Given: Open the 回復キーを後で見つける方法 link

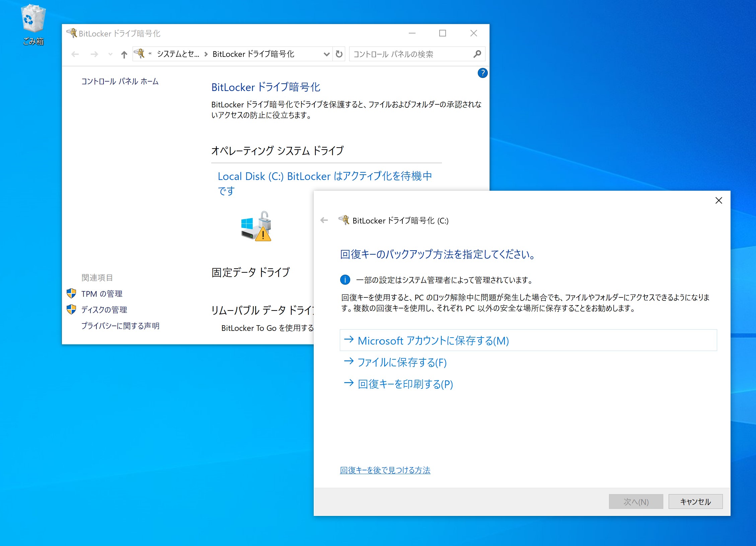Looking at the screenshot, I should pos(385,470).
